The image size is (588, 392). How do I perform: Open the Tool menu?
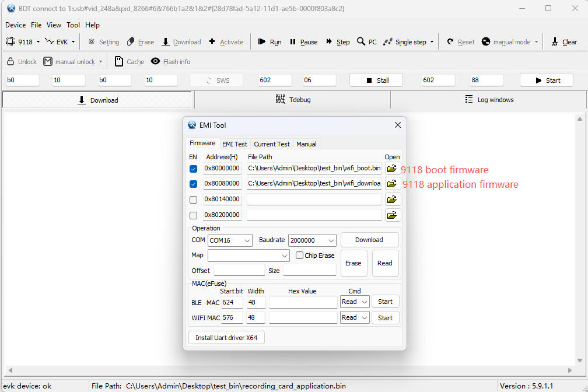73,25
